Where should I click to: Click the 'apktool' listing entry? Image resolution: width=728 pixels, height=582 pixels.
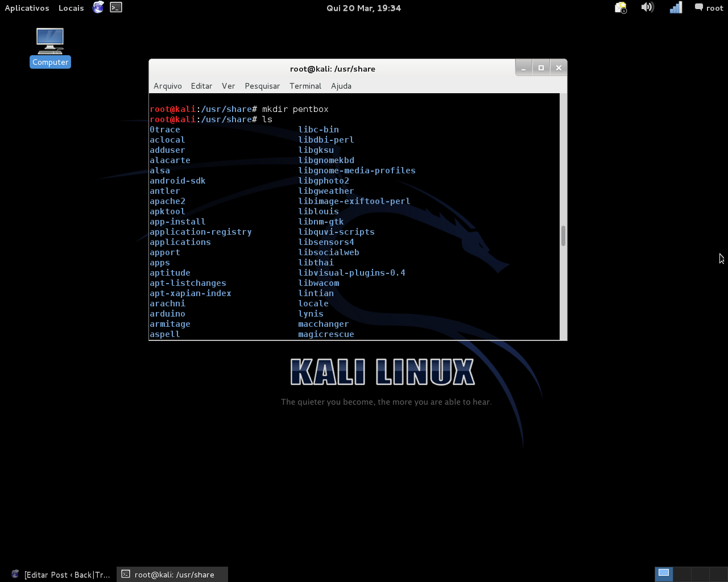(167, 211)
